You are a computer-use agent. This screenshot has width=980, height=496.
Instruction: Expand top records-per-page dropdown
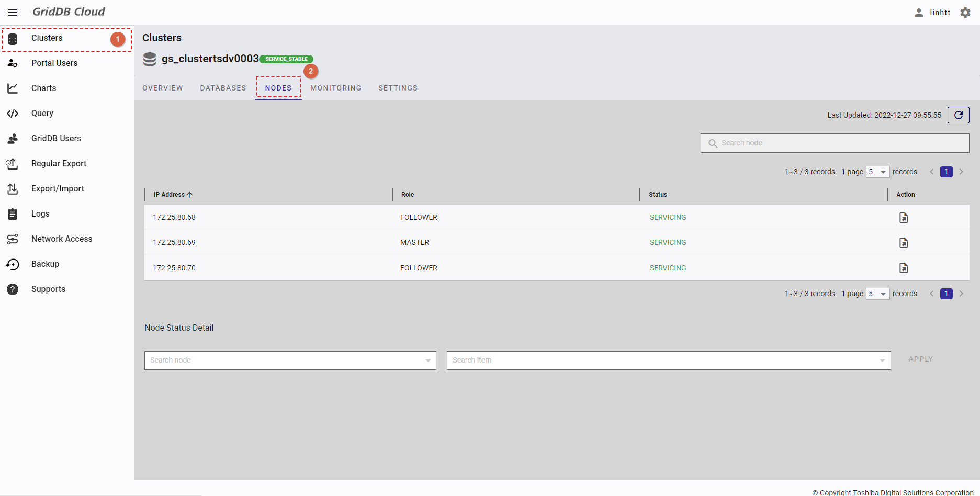pyautogui.click(x=877, y=172)
